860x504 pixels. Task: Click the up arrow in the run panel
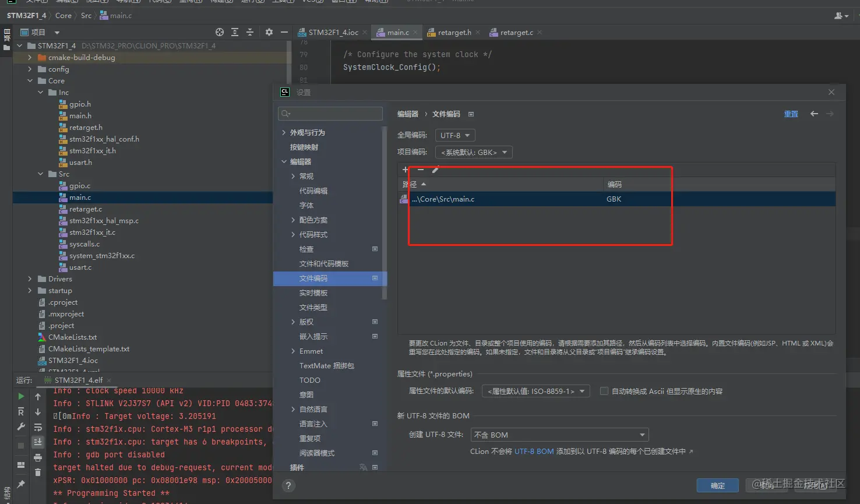pos(38,396)
